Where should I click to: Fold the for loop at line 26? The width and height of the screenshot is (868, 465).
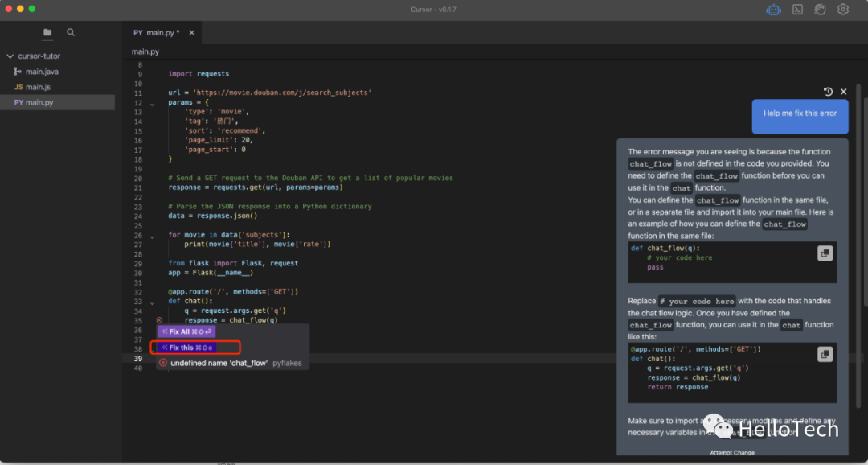(x=151, y=235)
